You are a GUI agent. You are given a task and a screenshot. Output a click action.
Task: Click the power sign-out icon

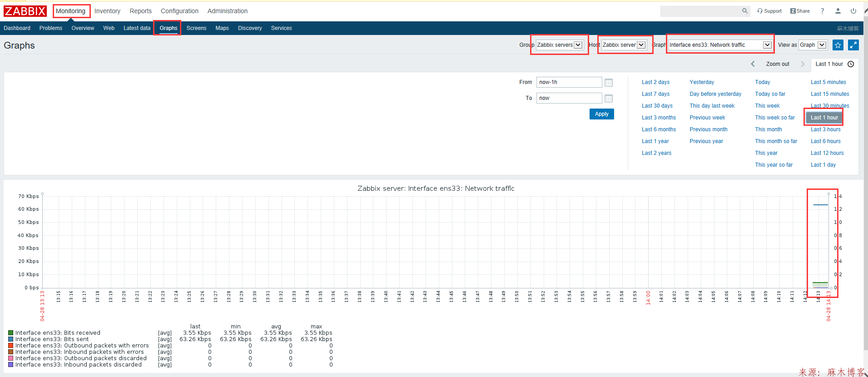[x=853, y=11]
